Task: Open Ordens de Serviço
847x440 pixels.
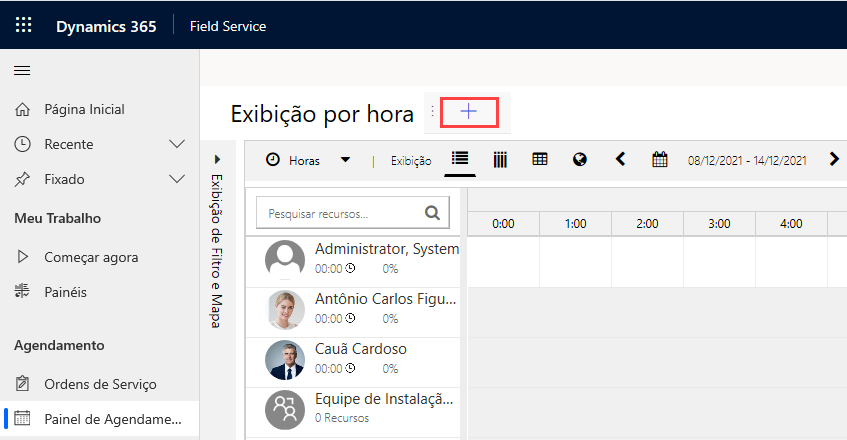Action: coord(99,384)
